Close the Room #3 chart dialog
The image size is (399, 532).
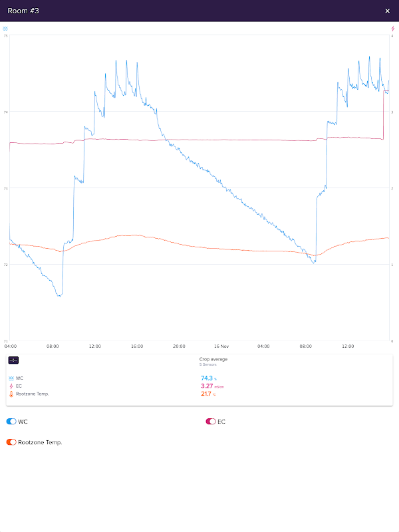coord(388,11)
